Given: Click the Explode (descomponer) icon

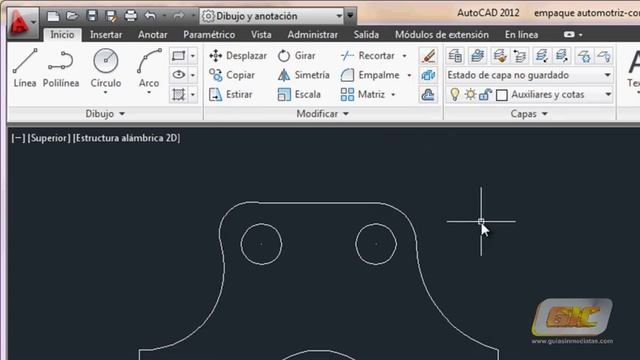Looking at the screenshot, I should [428, 75].
